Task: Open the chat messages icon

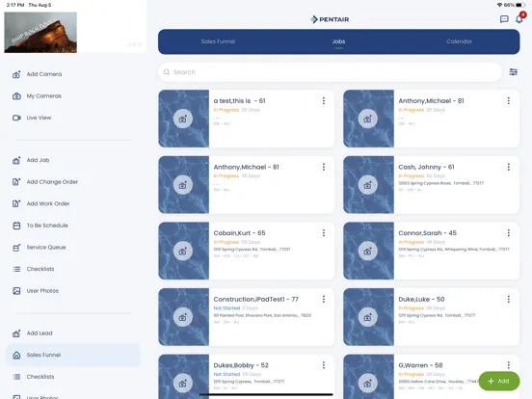Action: 504,19
